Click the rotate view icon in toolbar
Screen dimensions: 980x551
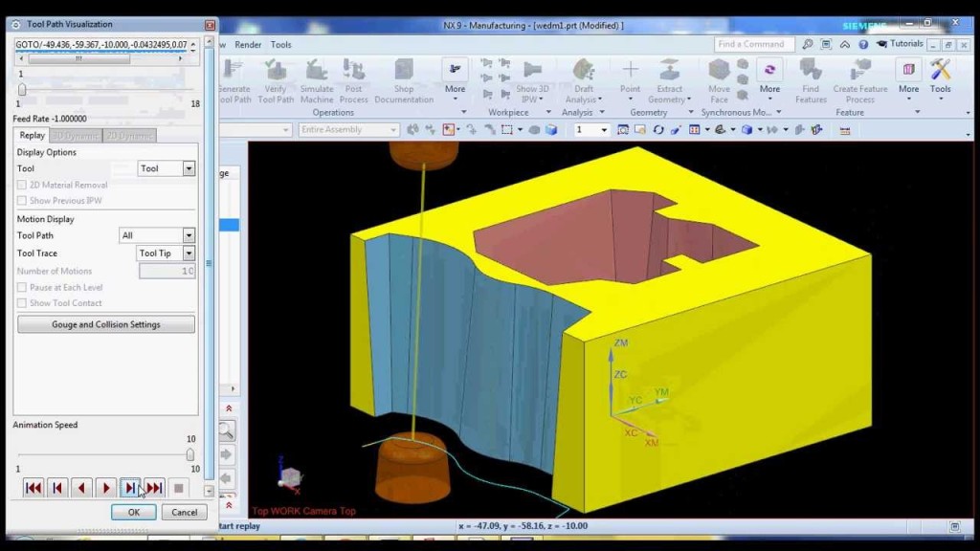(658, 130)
